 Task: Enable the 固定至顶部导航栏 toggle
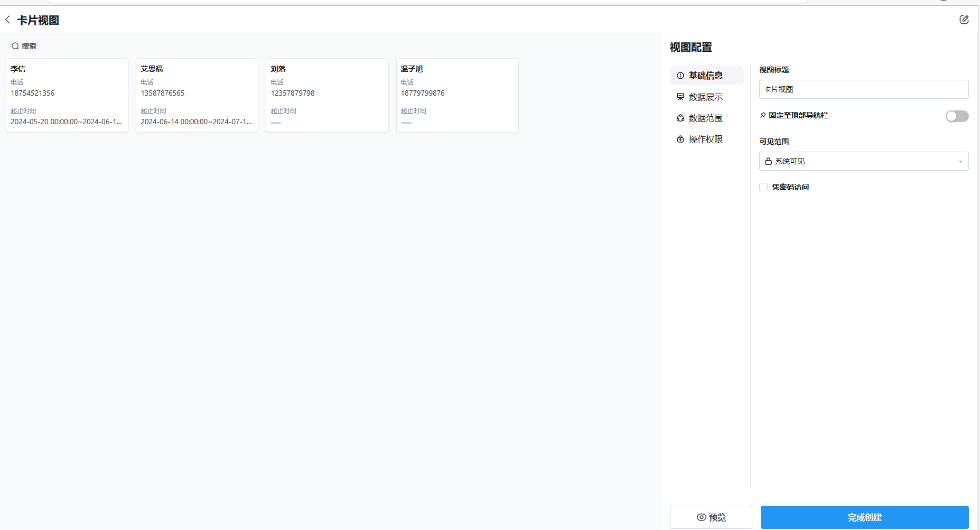957,116
